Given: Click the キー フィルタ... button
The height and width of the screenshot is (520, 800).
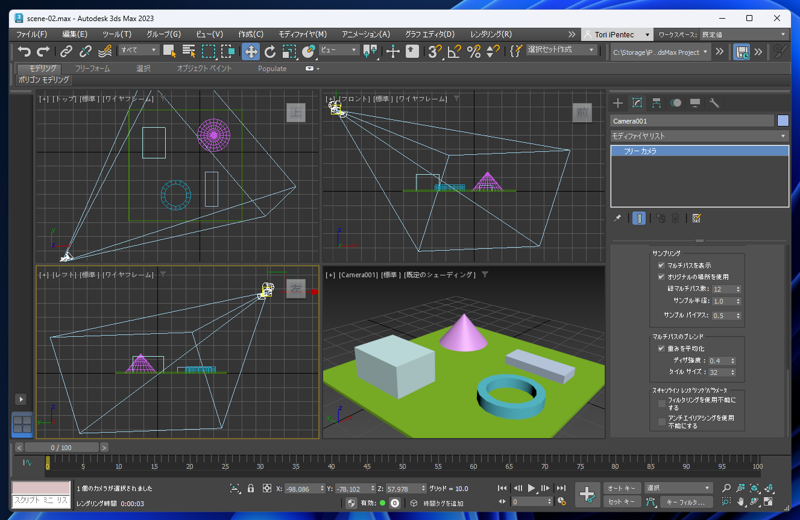Looking at the screenshot, I should (686, 502).
